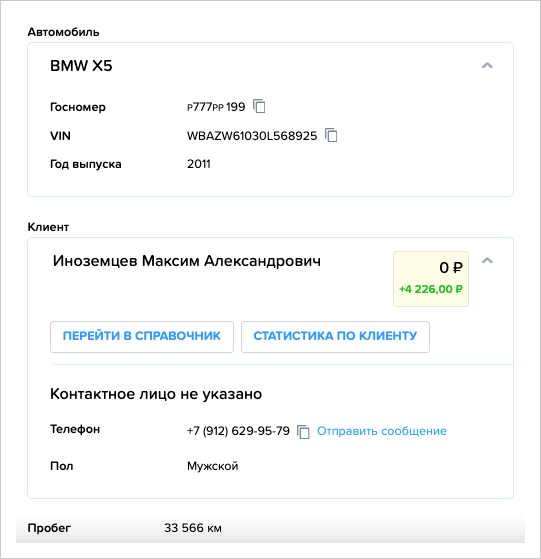Collapse the client details card
541x559 pixels.
tap(487, 261)
